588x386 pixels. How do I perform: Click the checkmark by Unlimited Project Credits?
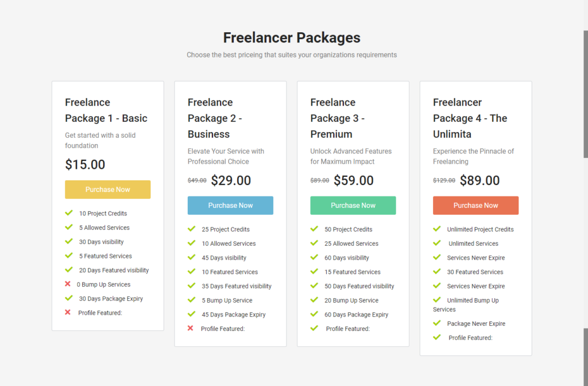point(437,229)
